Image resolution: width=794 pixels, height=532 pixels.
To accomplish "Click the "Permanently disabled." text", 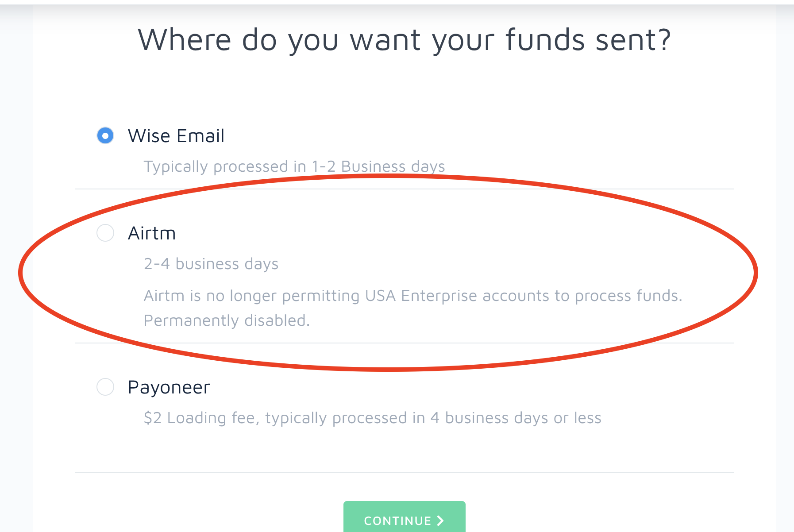I will coord(227,320).
